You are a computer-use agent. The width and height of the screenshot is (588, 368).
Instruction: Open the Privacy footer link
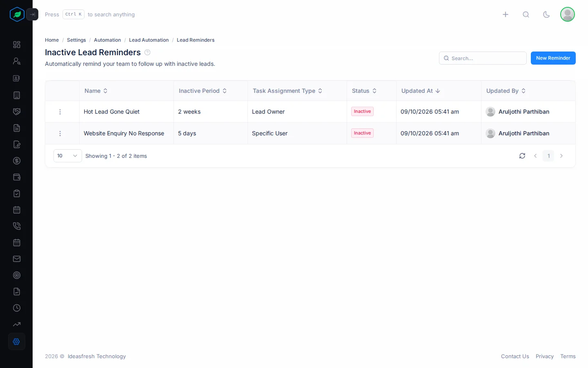[x=545, y=357]
